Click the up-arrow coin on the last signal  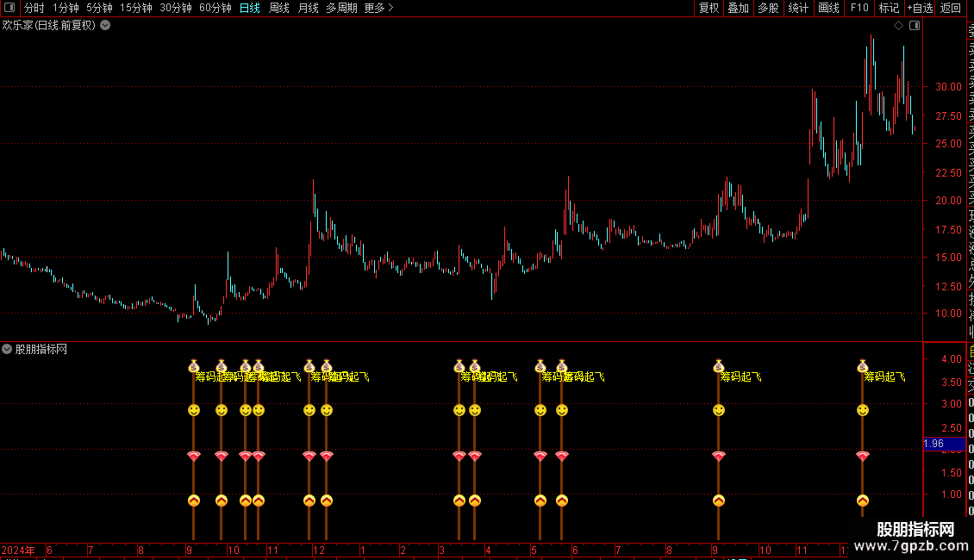point(863,501)
